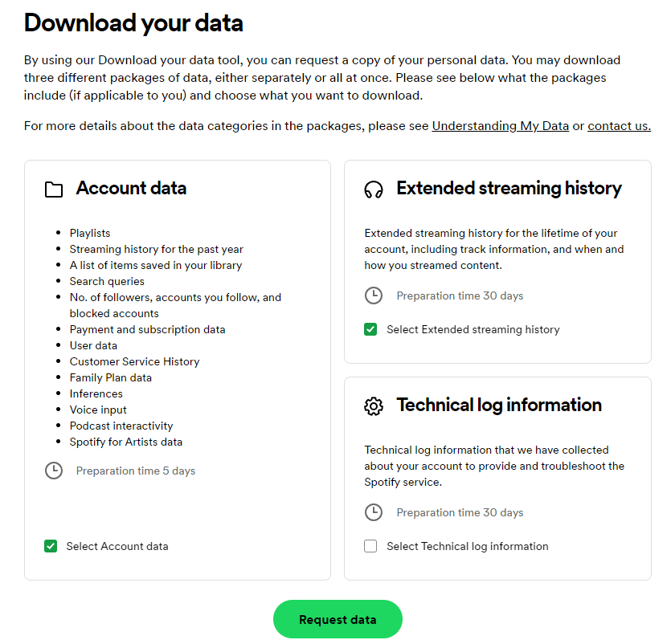Viewport: 671px width, 644px height.
Task: Click the Account data folder icon
Action: 54,190
